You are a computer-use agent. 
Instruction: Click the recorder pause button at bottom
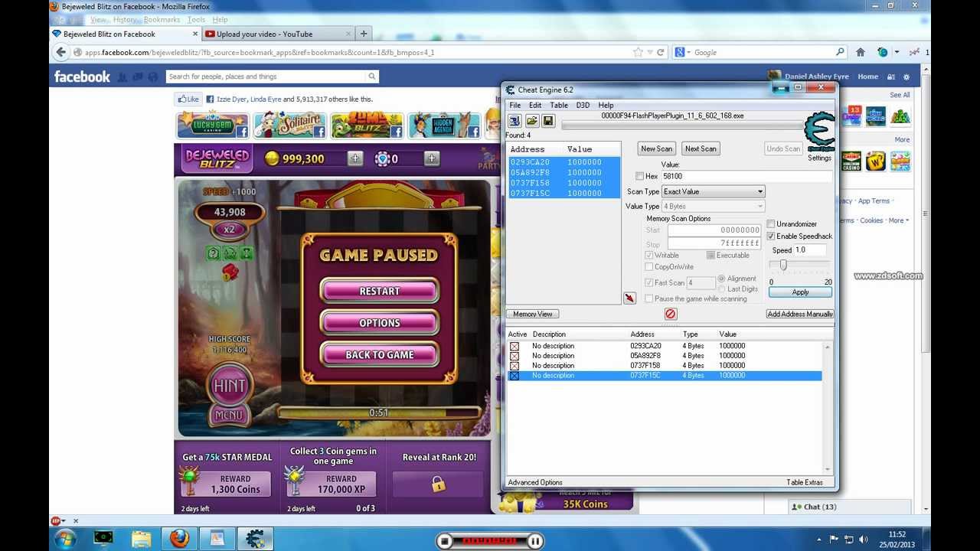[x=535, y=541]
